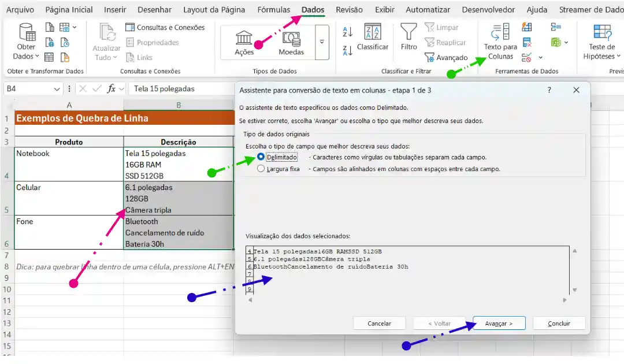This screenshot has width=624, height=364.
Task: Switch to the Inserir tab
Action: click(x=115, y=10)
